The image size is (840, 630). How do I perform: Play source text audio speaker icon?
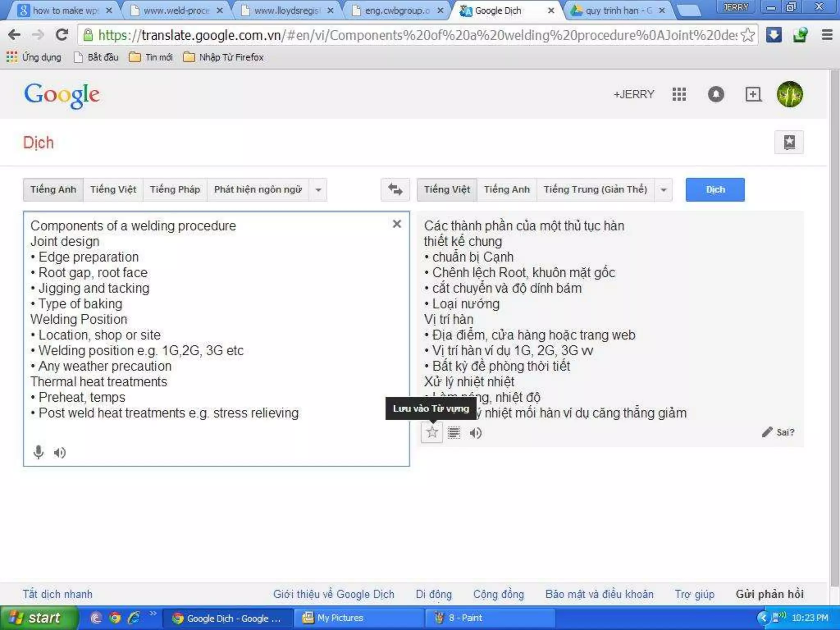pos(60,452)
